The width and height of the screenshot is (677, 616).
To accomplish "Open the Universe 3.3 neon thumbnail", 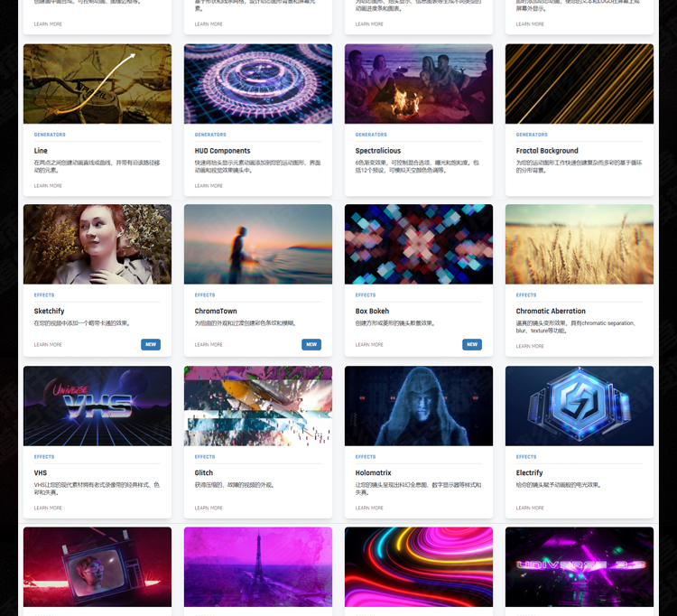I will pyautogui.click(x=580, y=566).
